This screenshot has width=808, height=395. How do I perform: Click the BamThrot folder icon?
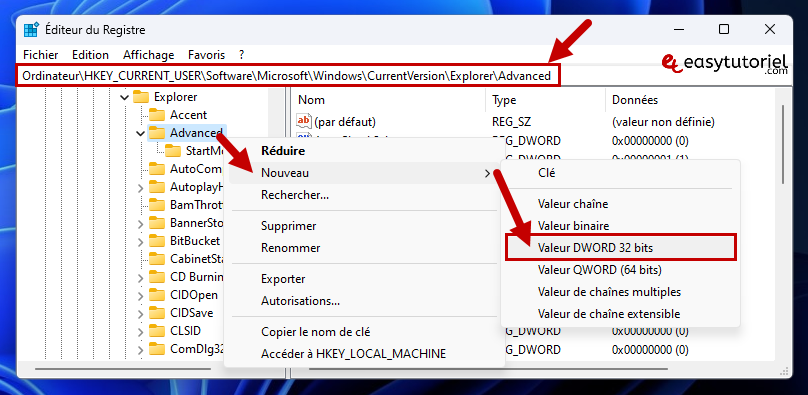tap(156, 205)
